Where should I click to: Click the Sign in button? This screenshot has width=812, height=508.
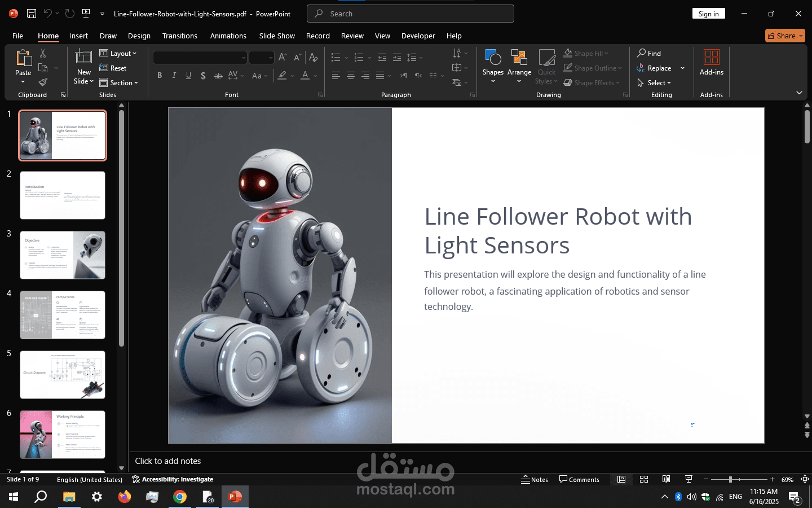[x=709, y=14]
